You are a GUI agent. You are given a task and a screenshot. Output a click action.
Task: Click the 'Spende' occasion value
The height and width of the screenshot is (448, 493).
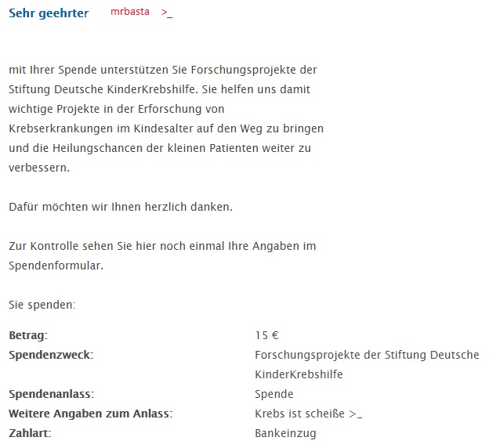274,394
